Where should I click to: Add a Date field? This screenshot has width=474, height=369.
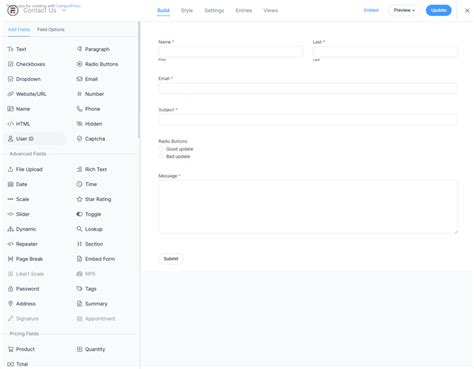18,184
